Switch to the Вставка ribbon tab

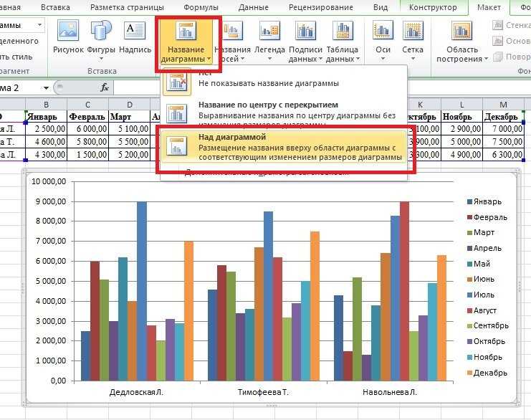[x=55, y=7]
